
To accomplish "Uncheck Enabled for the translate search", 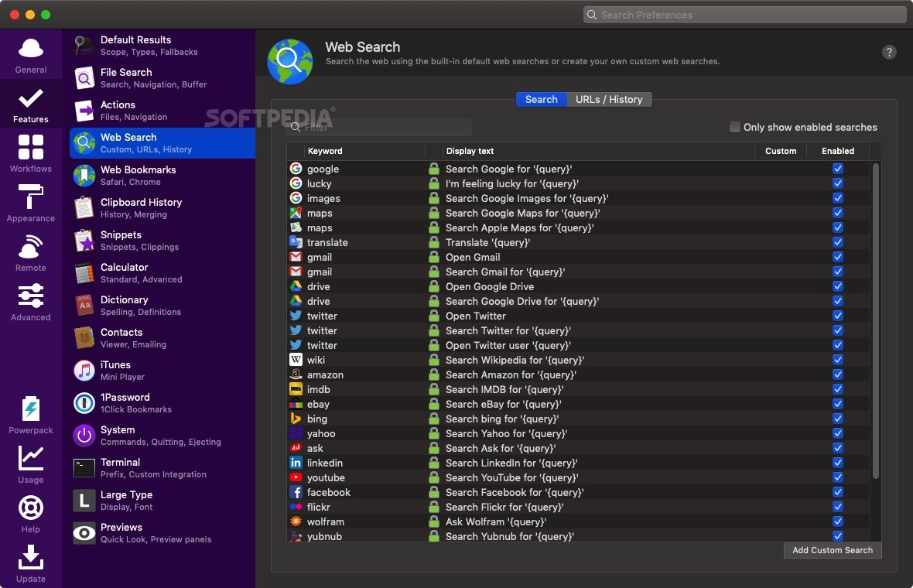I will tap(837, 241).
